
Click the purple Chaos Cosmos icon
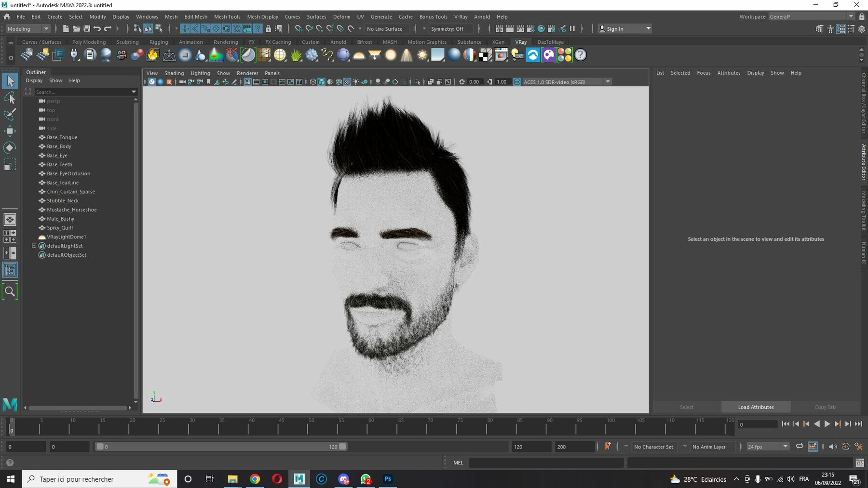click(549, 55)
